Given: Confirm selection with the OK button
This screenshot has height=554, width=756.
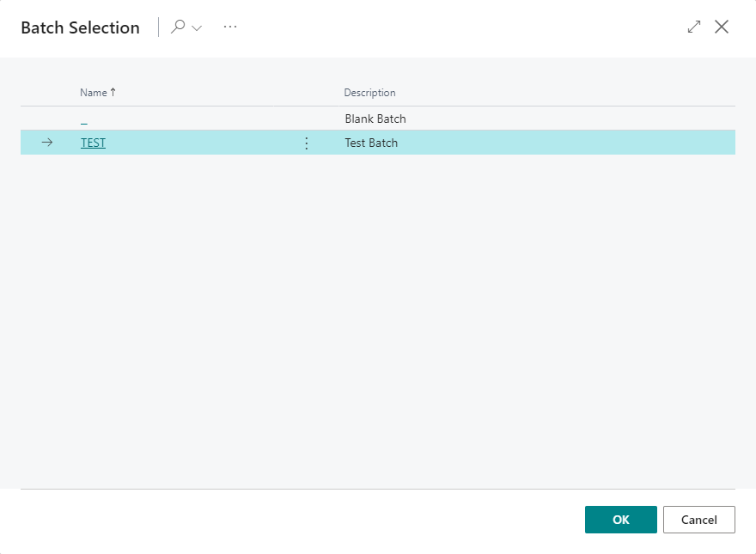Looking at the screenshot, I should click(x=620, y=520).
